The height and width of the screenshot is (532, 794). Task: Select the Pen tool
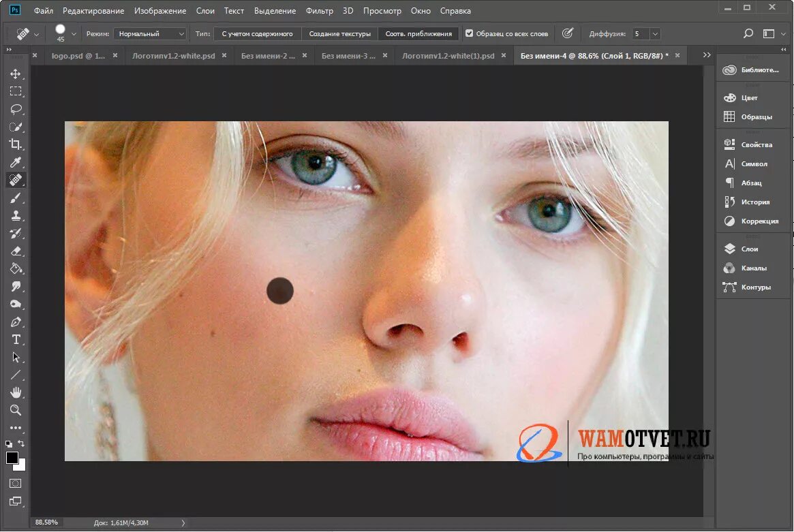pos(16,322)
